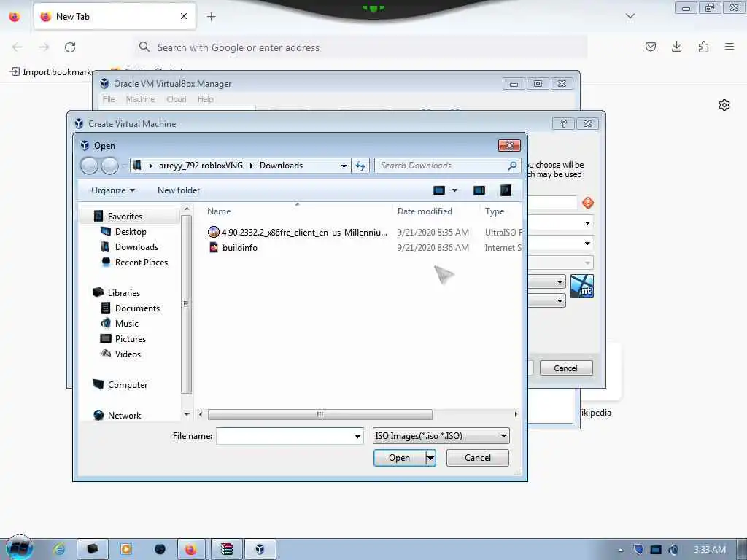Viewport: 747px width, 560px height.
Task: Click the new tab page settings gear
Action: click(724, 105)
